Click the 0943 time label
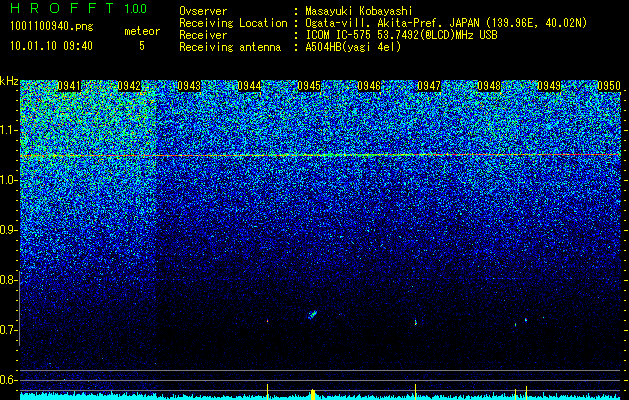629x400 pixels. pyautogui.click(x=189, y=86)
